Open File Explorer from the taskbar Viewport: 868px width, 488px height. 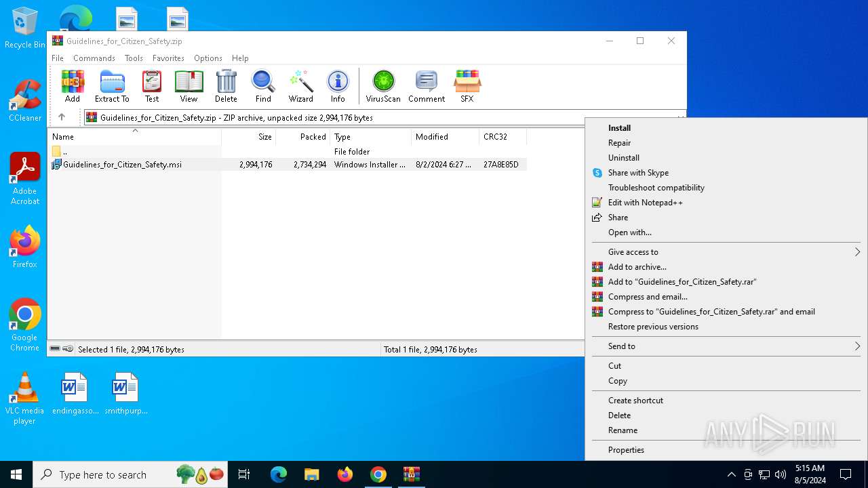312,474
